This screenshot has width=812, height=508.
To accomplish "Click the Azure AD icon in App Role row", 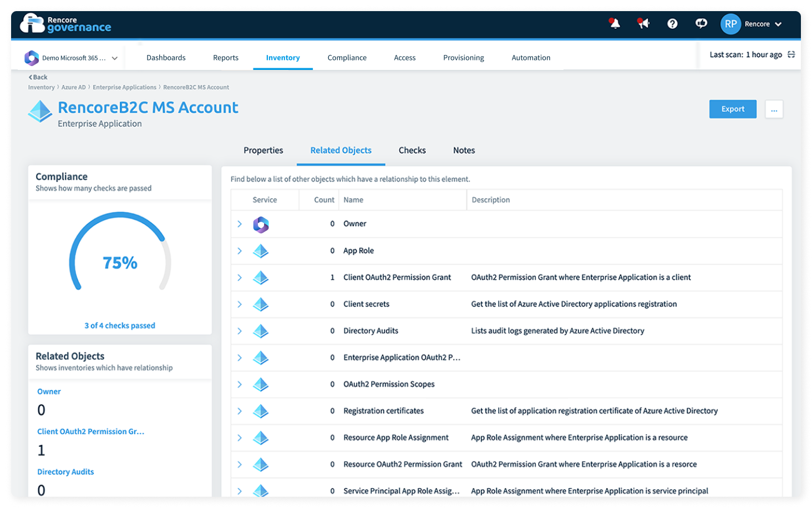I will (261, 251).
